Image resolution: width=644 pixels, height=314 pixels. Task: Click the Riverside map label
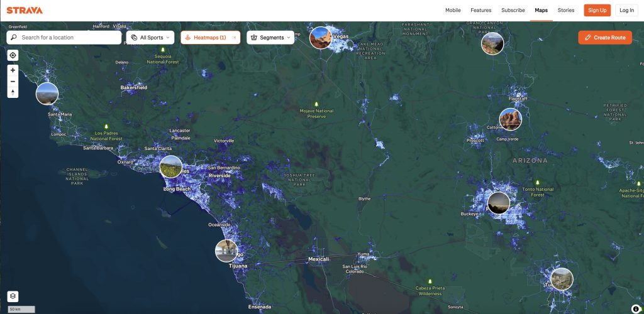[x=219, y=175]
